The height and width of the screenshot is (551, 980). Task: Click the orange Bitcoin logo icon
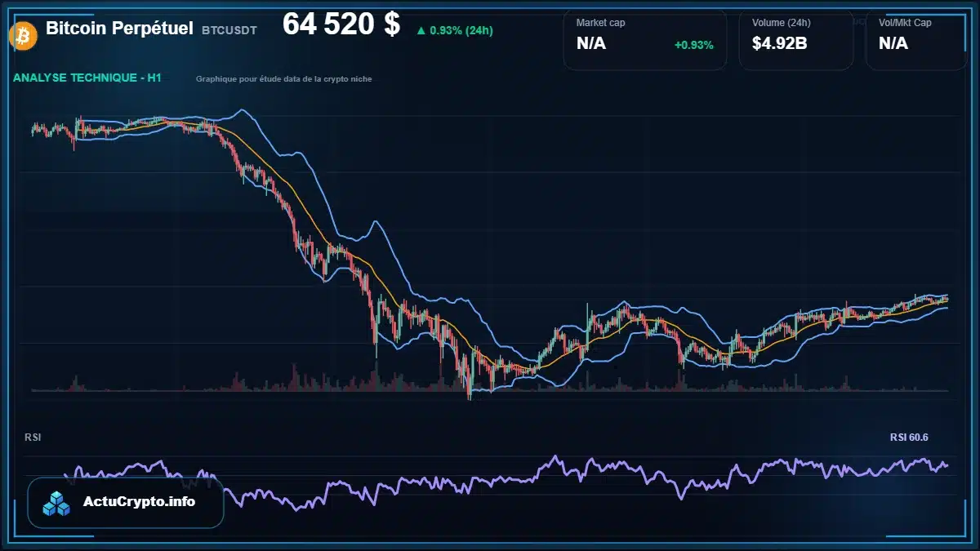pos(21,35)
